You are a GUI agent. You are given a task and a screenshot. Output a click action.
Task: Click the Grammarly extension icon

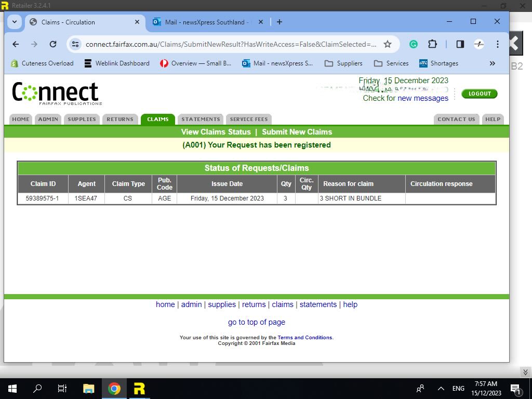(x=414, y=44)
